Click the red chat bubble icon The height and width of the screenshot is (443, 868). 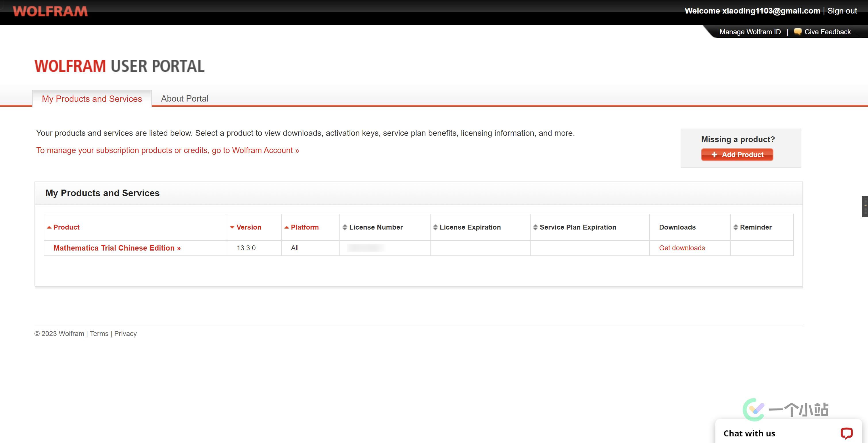click(846, 433)
